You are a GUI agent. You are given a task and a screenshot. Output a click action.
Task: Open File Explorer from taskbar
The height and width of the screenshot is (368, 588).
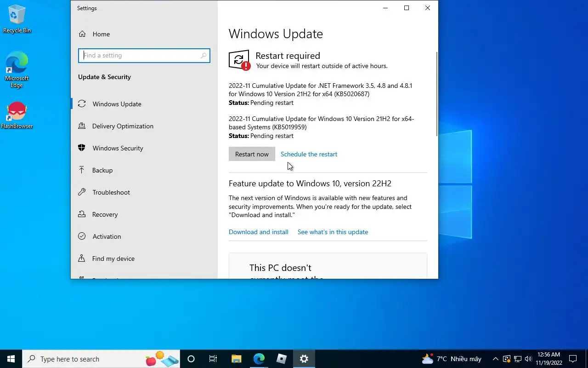(236, 359)
